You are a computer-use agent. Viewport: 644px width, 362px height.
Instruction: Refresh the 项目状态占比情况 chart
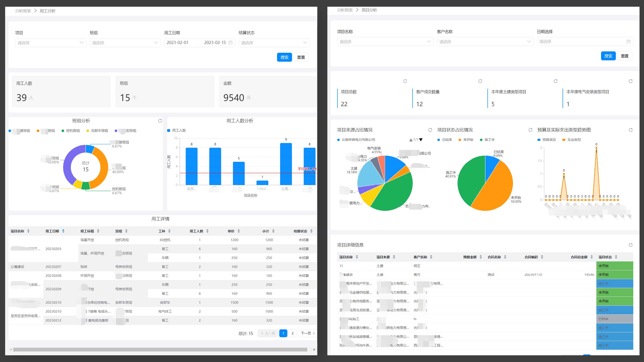(530, 130)
